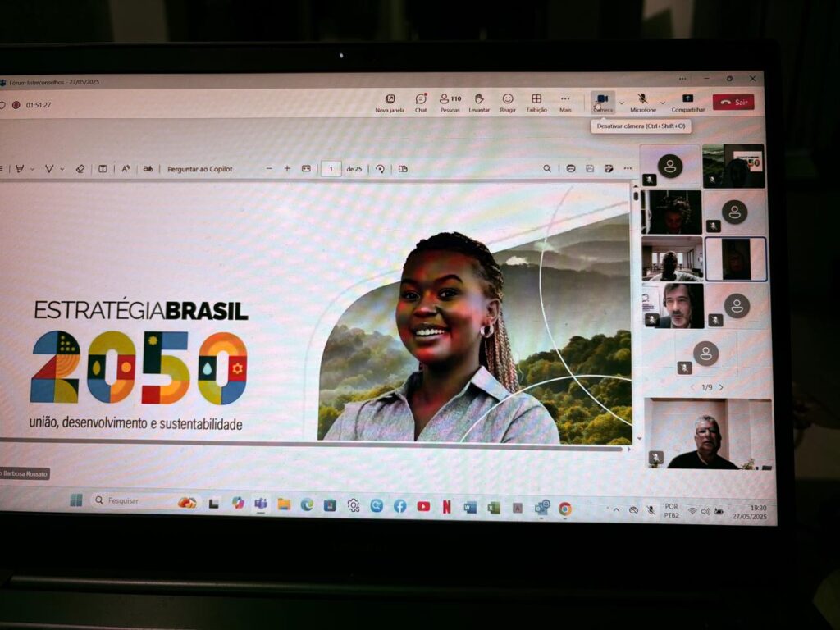Search within the PDF document

point(547,168)
